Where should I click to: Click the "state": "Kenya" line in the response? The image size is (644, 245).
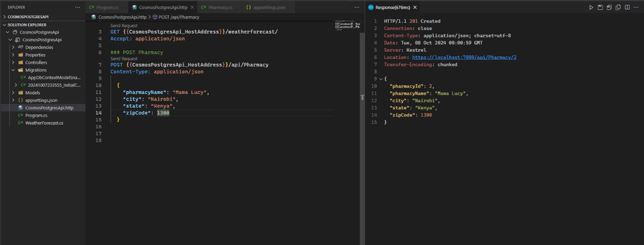click(x=413, y=108)
